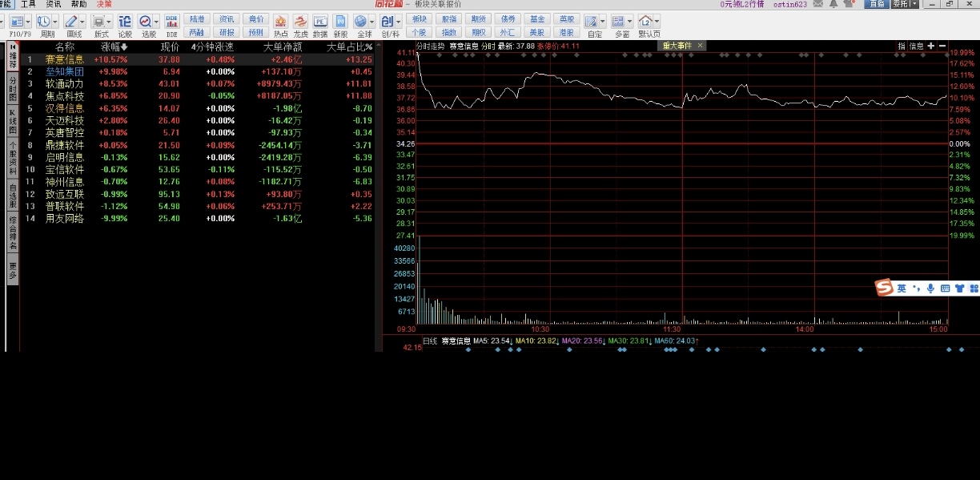Open the 新股 new shares icon

(340, 21)
